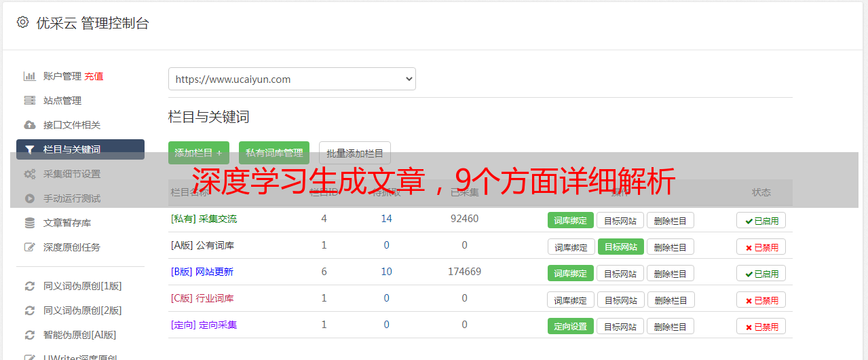Click 词库绑定 for 公有词库 row
The width and height of the screenshot is (868, 360).
coord(571,247)
